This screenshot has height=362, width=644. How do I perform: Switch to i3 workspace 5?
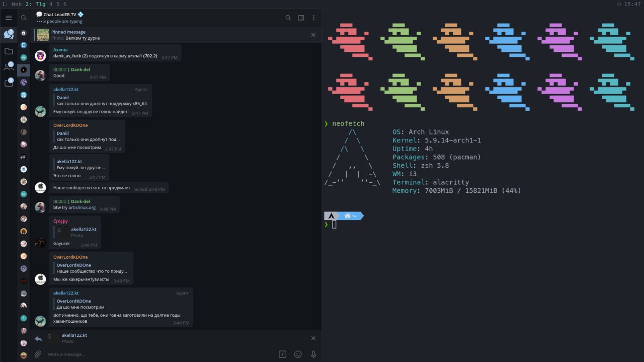58,4
